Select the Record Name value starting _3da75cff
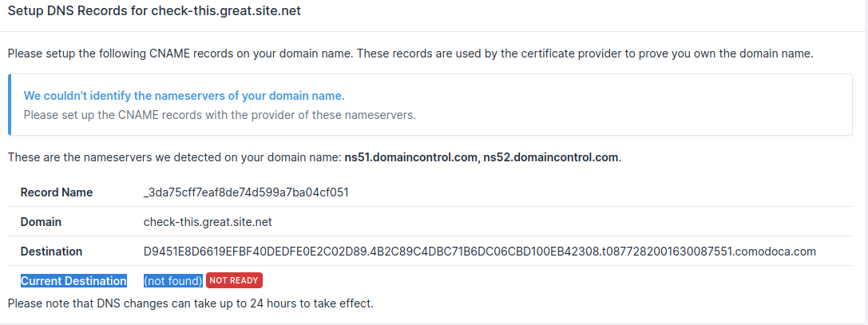Viewport: 868px width, 325px height. pyautogui.click(x=246, y=192)
